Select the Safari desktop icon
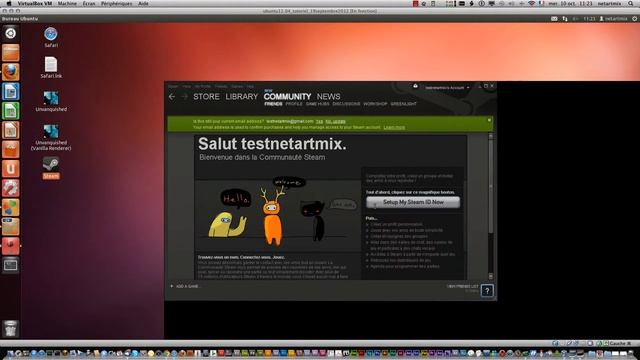Viewport: 640px width, 360px height. coord(51,37)
